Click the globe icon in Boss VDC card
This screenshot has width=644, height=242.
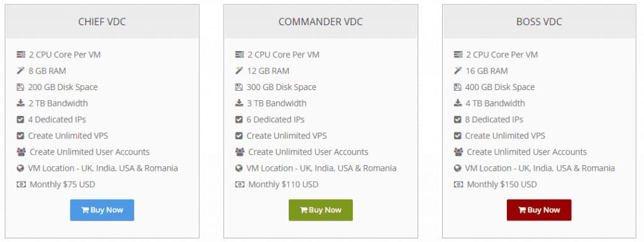pyautogui.click(x=458, y=168)
